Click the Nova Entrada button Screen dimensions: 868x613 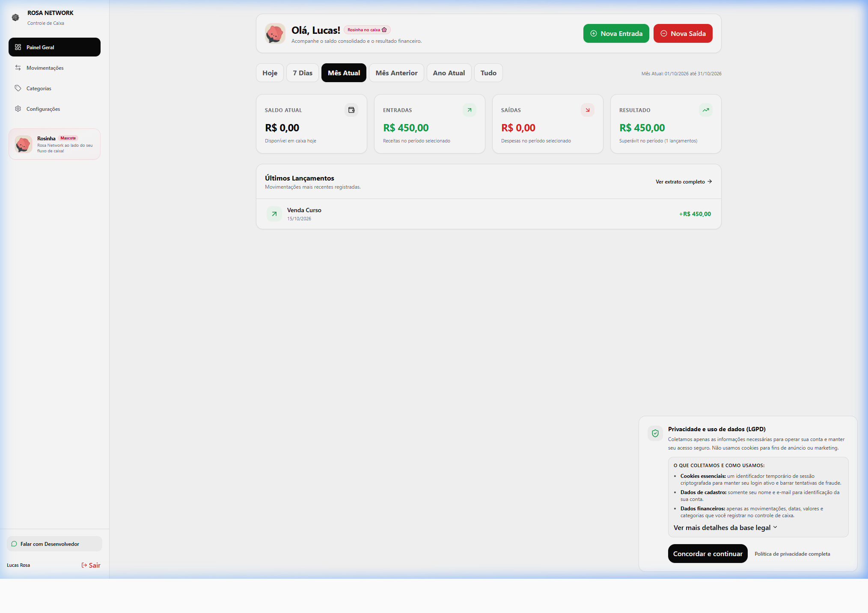point(616,33)
